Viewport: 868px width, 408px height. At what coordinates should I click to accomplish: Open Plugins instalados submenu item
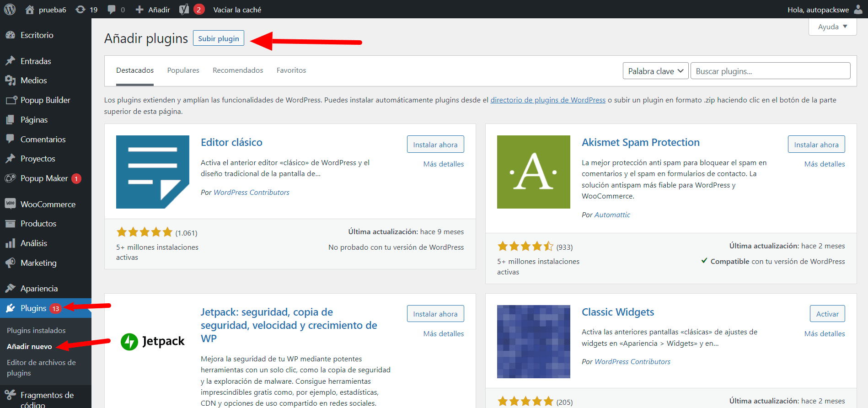[x=36, y=330]
